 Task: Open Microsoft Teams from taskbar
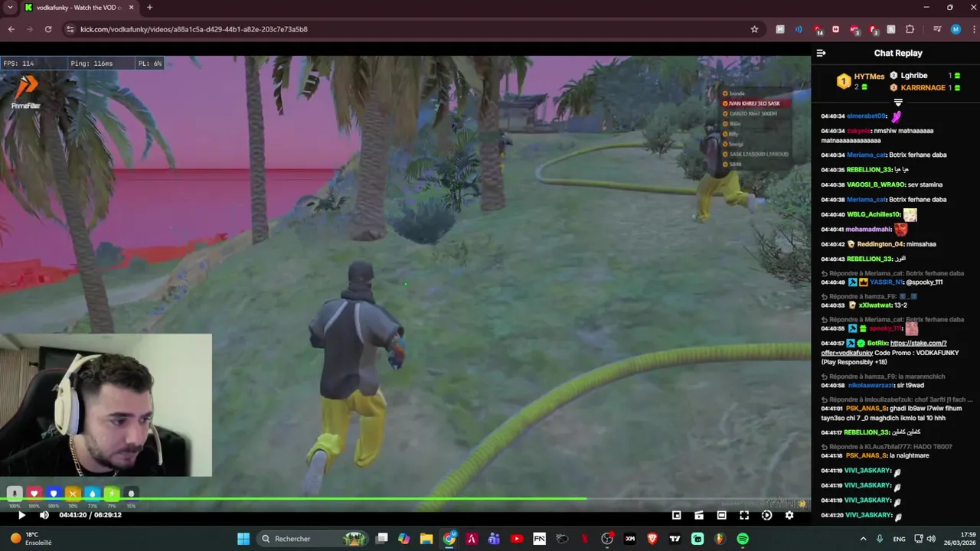[495, 539]
